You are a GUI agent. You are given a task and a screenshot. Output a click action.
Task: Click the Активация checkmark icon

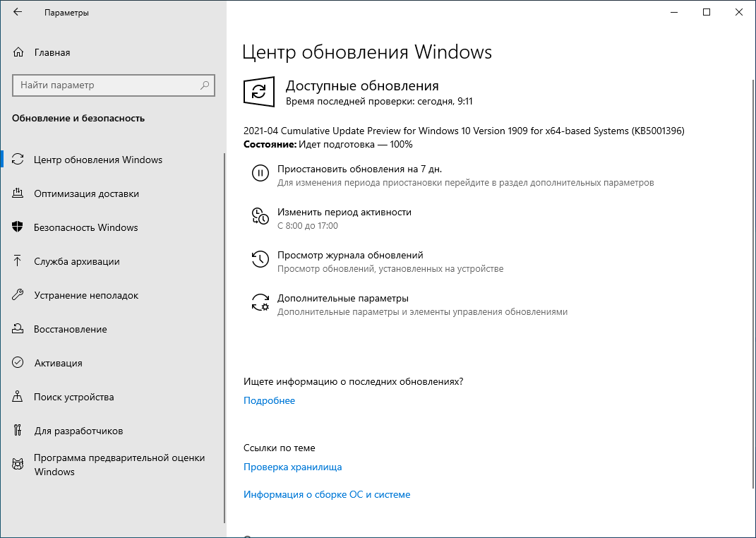pyautogui.click(x=17, y=363)
